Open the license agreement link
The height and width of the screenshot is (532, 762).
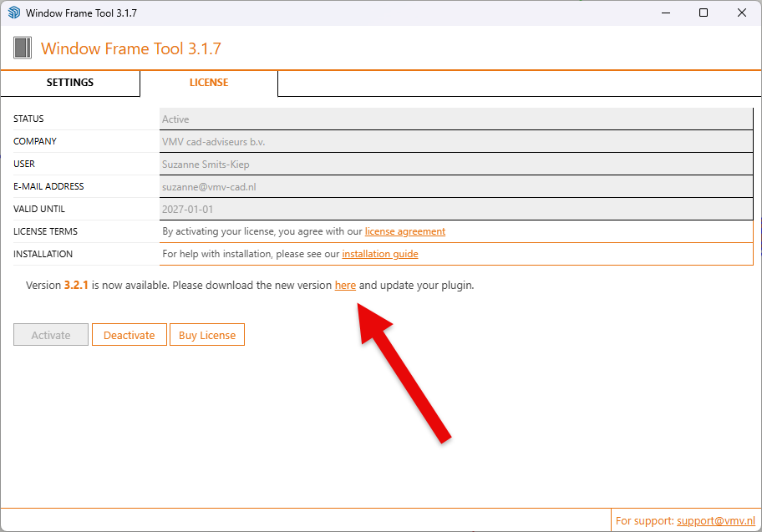coord(405,231)
